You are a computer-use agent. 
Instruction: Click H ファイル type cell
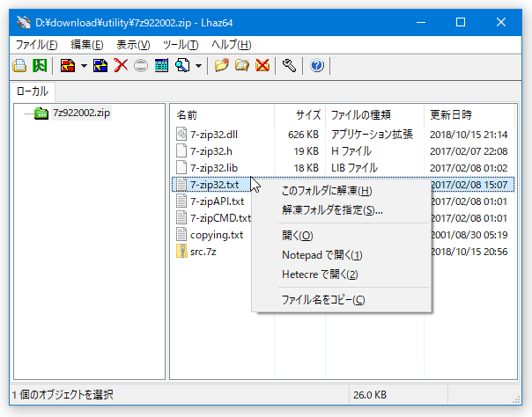pos(351,151)
